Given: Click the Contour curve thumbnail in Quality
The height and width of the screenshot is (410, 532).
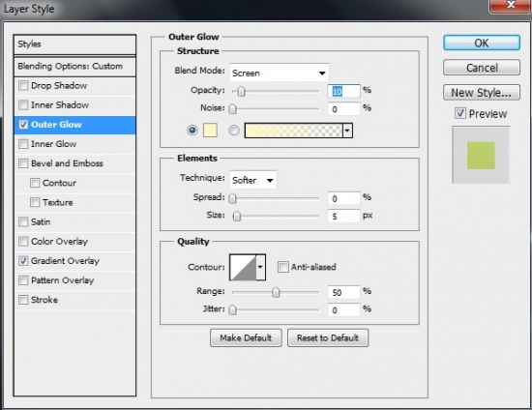Looking at the screenshot, I should point(243,267).
